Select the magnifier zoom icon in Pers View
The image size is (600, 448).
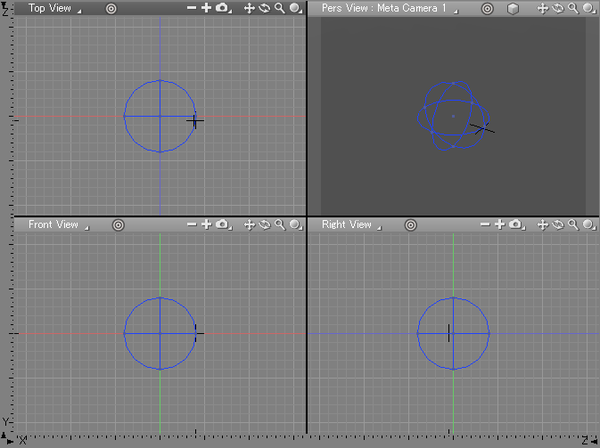coord(573,8)
